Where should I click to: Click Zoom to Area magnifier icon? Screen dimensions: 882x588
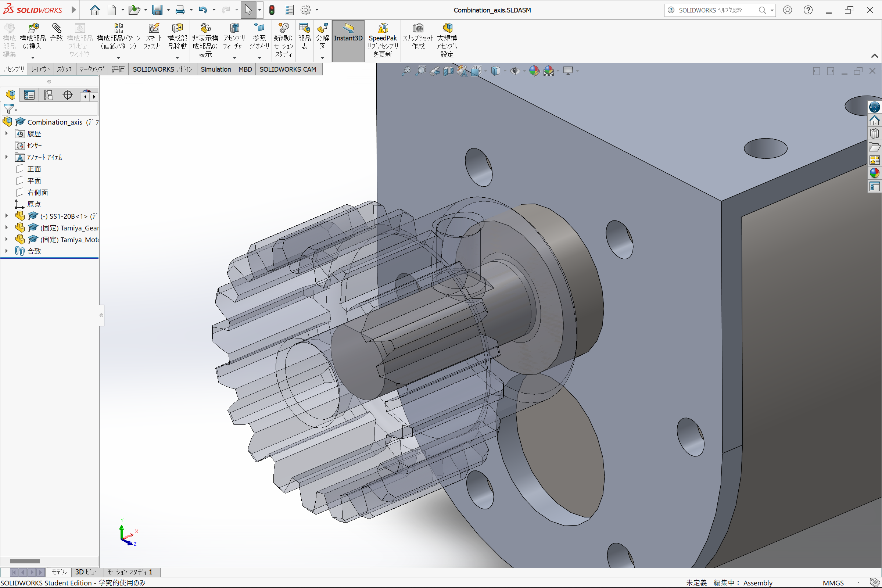(421, 71)
